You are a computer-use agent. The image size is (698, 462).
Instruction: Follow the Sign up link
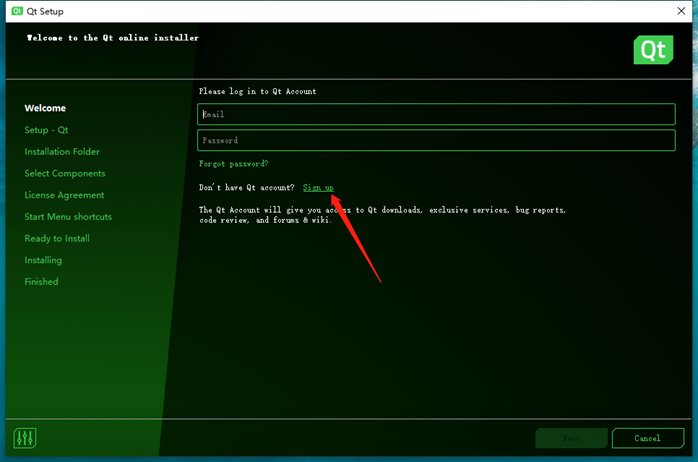pos(318,187)
